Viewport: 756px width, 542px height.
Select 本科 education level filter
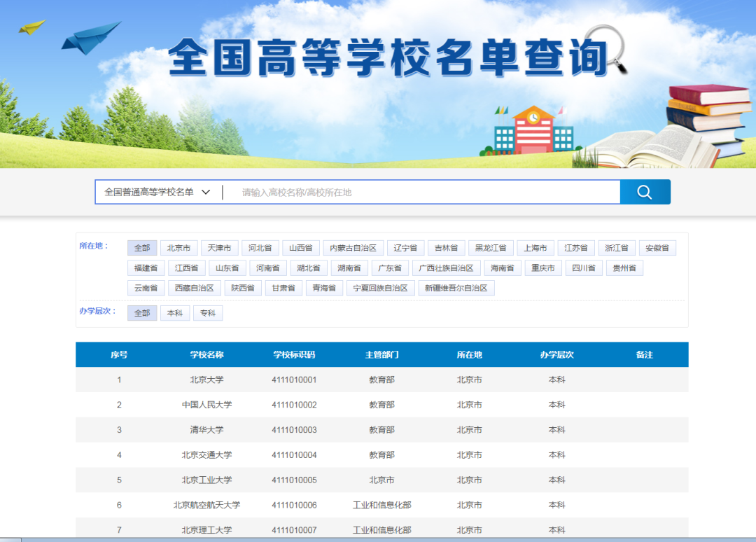pyautogui.click(x=174, y=312)
